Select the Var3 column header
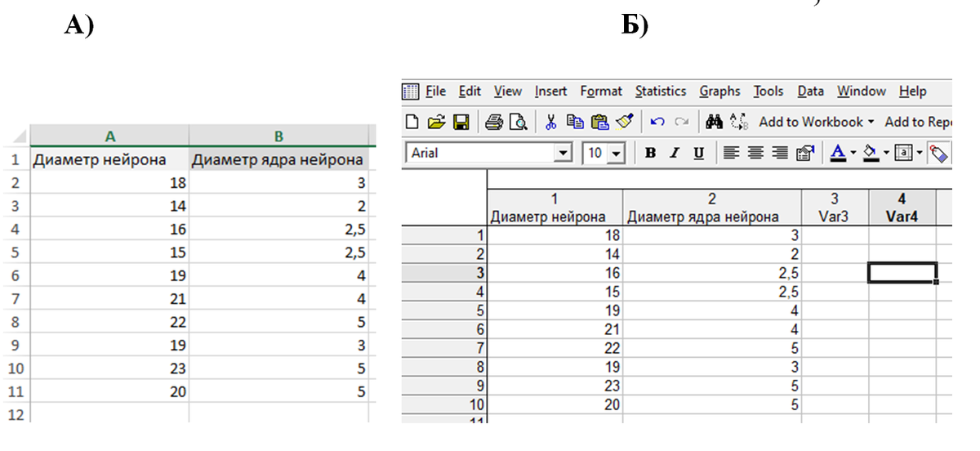This screenshot has height=451, width=980. point(835,208)
